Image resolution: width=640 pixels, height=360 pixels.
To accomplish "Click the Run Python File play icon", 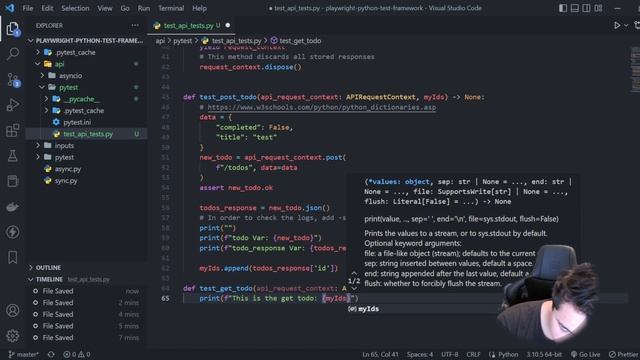I will 617,25.
